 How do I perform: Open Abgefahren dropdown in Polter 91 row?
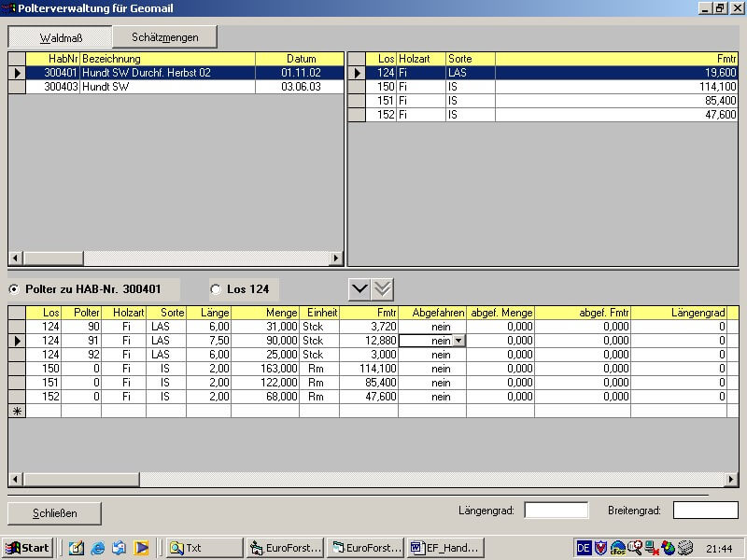pos(458,341)
